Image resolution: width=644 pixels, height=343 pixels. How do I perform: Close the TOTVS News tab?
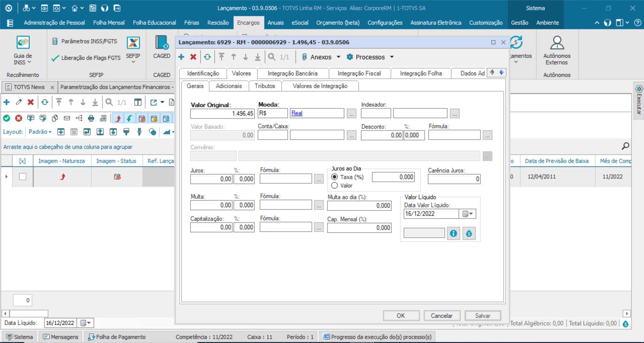tap(52, 87)
